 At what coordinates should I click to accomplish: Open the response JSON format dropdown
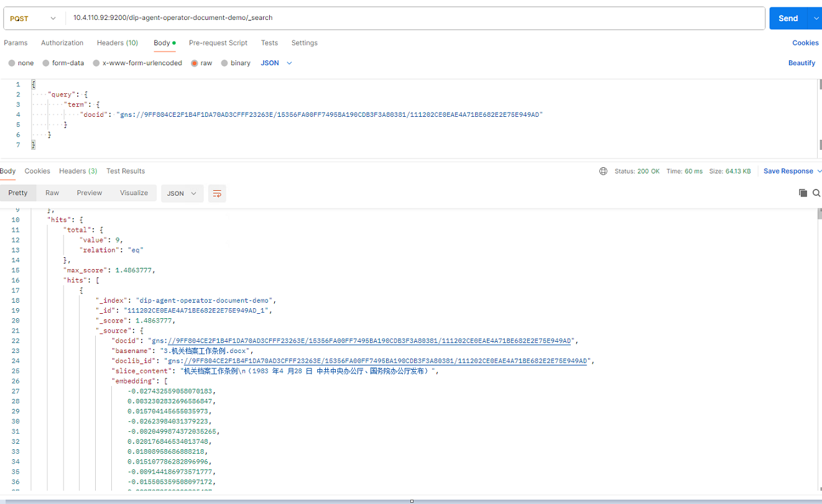tap(182, 193)
